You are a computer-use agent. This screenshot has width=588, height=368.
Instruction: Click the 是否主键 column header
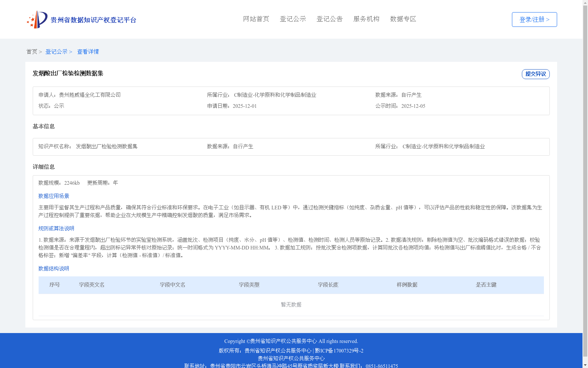pos(486,285)
